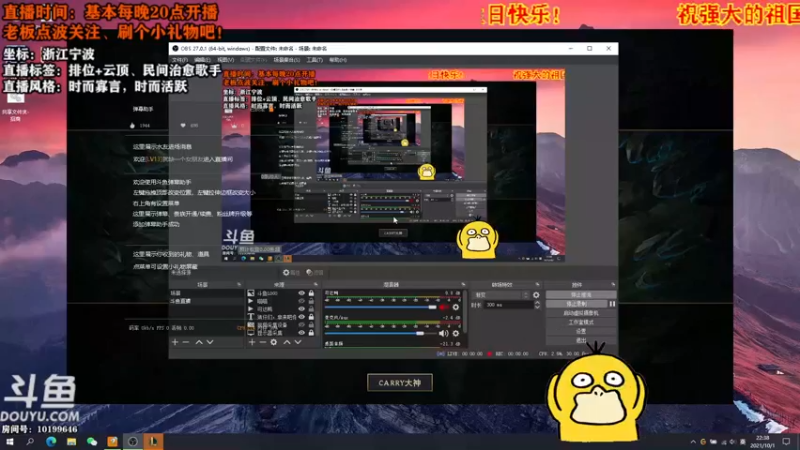The width and height of the screenshot is (800, 450).
Task: Move the source down in sources toolbar
Action: (x=298, y=342)
